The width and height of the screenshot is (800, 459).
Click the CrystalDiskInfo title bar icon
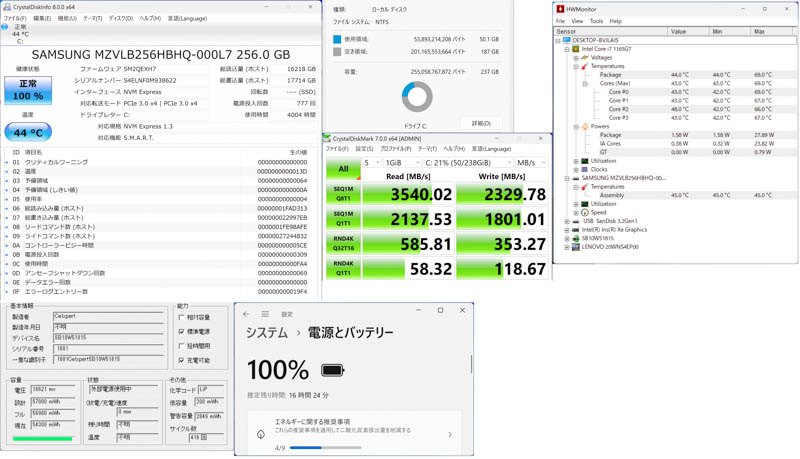pyautogui.click(x=7, y=7)
